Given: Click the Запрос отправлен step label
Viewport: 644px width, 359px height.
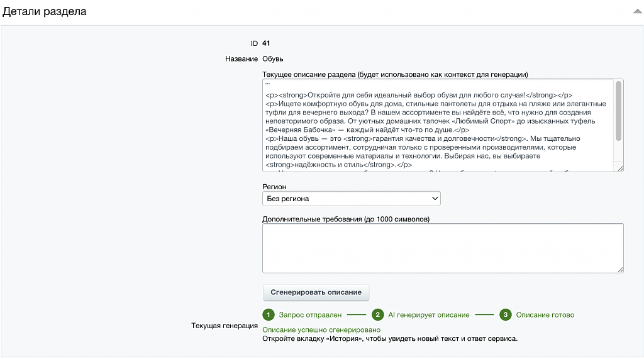Looking at the screenshot, I should [310, 315].
